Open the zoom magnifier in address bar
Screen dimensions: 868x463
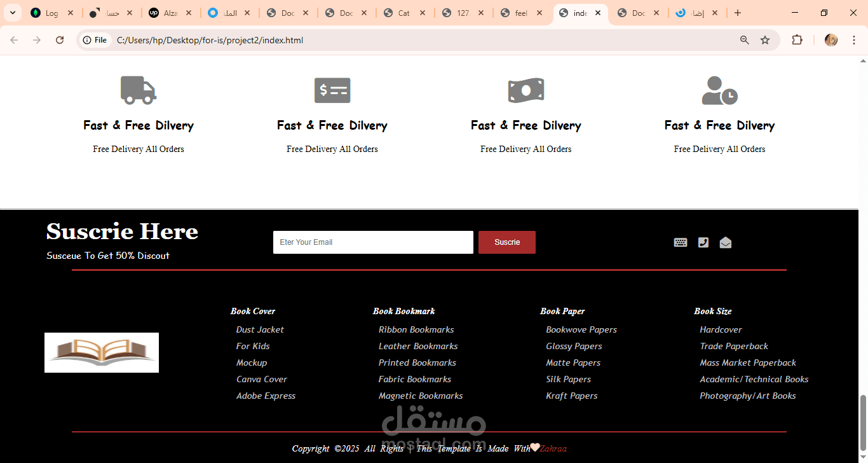pos(745,40)
